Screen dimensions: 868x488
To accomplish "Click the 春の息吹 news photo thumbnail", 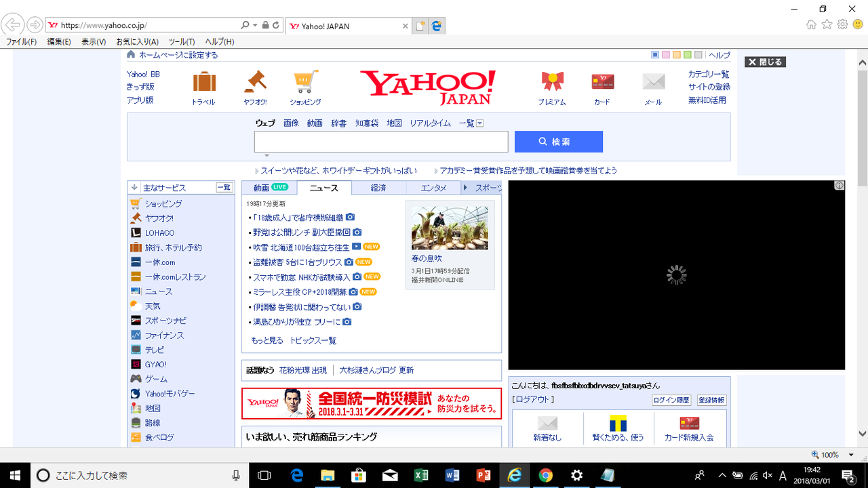I will coord(450,228).
